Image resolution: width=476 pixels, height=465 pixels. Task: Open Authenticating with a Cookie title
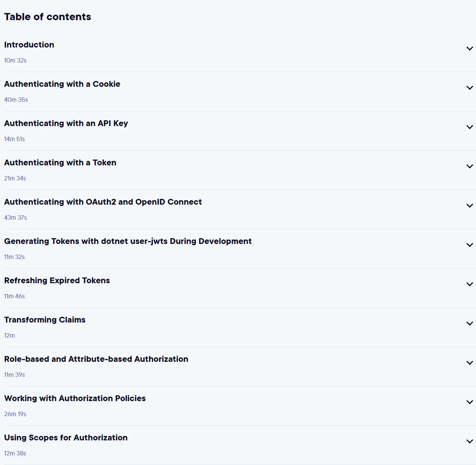click(62, 84)
